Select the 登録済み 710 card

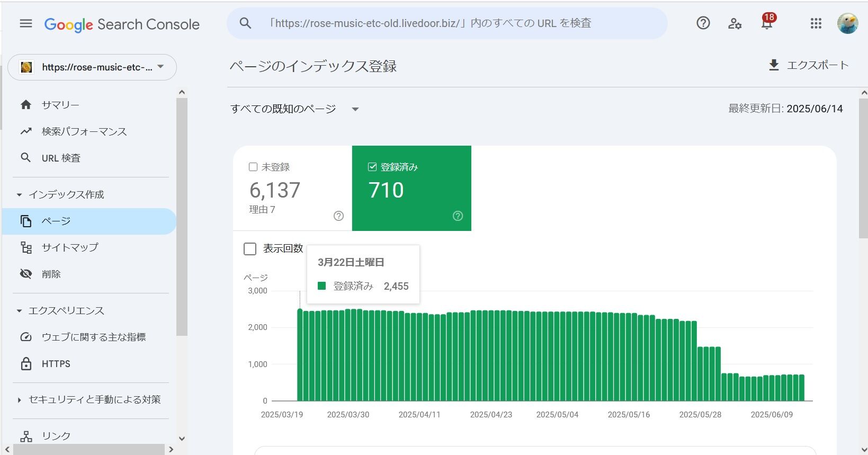[411, 189]
